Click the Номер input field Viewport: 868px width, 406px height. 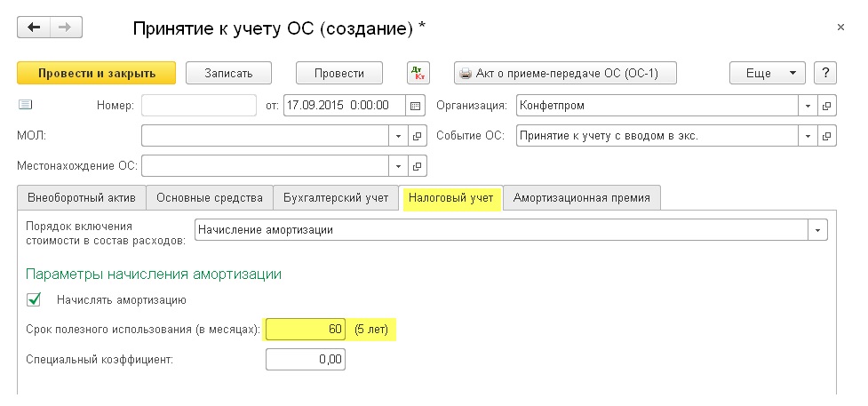tap(199, 105)
